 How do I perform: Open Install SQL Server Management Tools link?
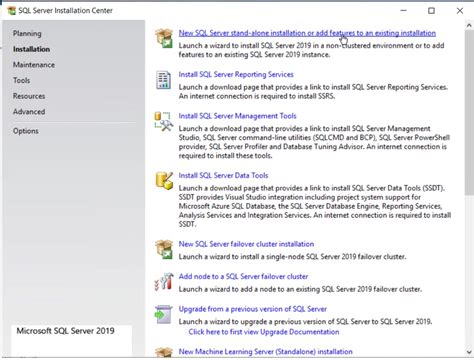click(x=237, y=116)
